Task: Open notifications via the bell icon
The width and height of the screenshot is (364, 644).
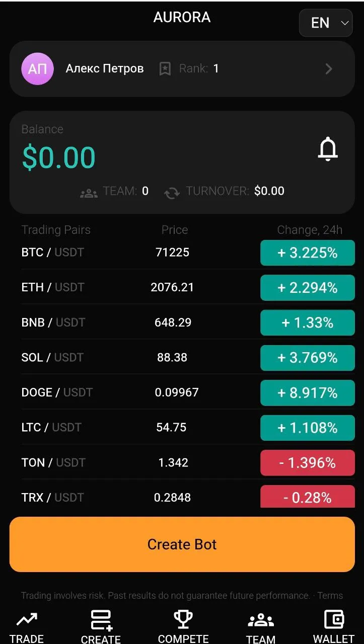Action: (x=328, y=149)
